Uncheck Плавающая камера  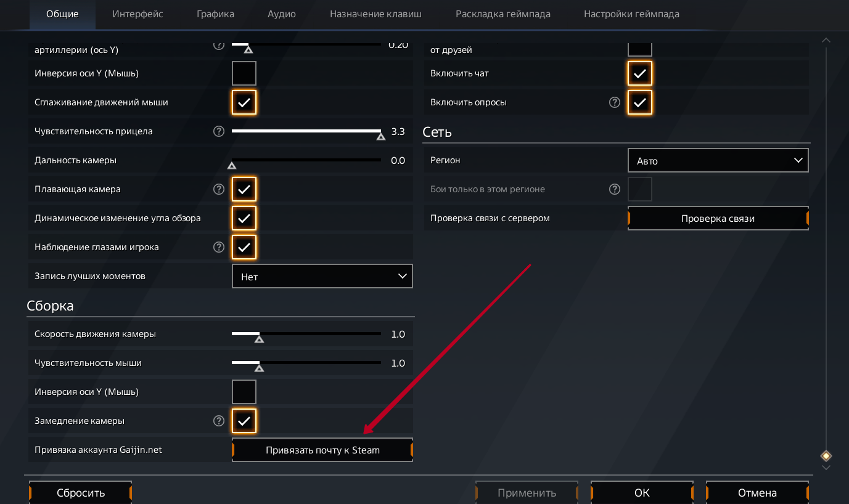(x=244, y=189)
